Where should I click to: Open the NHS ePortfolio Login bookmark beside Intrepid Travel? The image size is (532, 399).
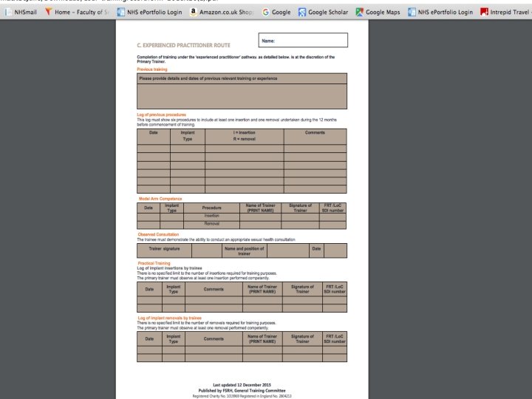pyautogui.click(x=440, y=13)
